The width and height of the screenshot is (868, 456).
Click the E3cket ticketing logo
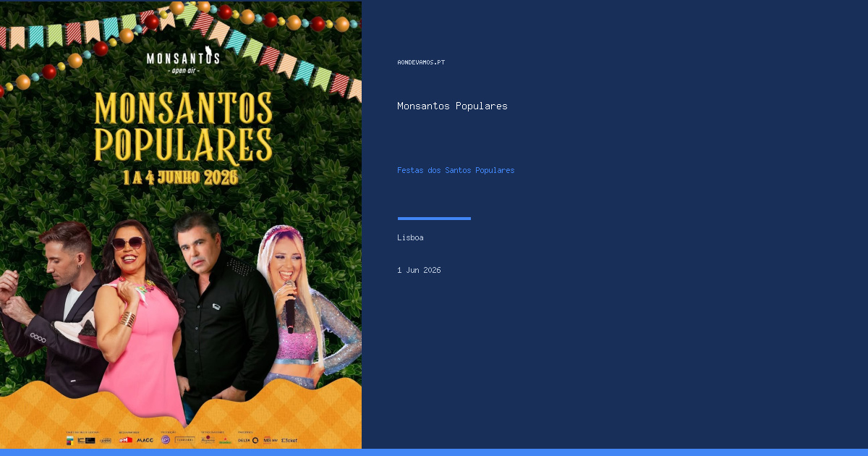(x=289, y=440)
